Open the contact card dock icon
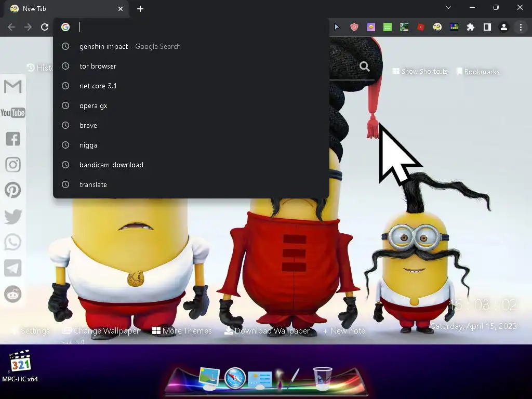This screenshot has height=399, width=532. pyautogui.click(x=260, y=380)
